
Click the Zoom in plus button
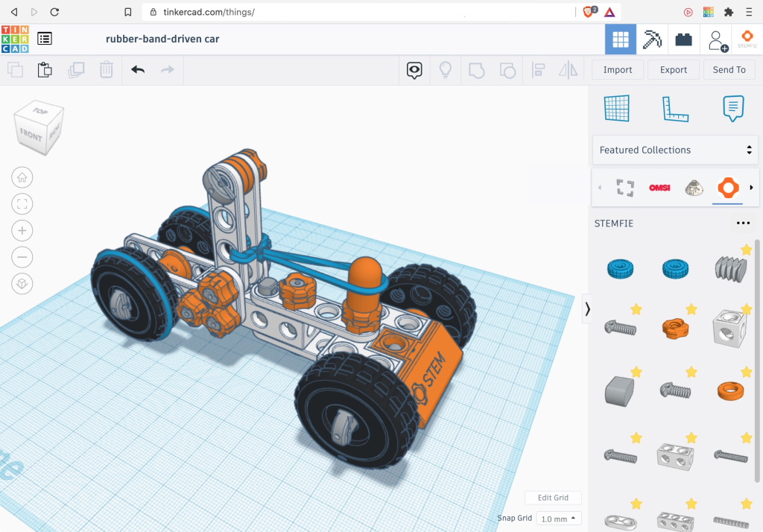tap(22, 230)
